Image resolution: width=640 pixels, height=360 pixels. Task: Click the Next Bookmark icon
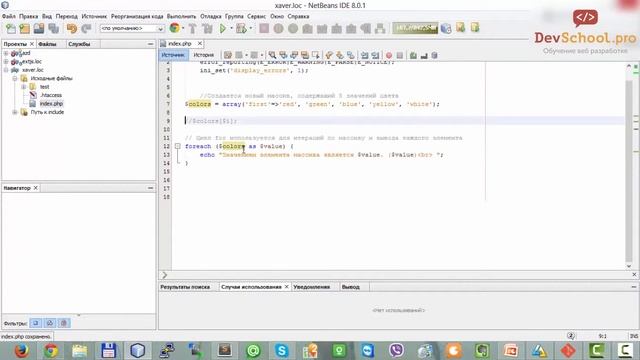pyautogui.click(x=340, y=55)
